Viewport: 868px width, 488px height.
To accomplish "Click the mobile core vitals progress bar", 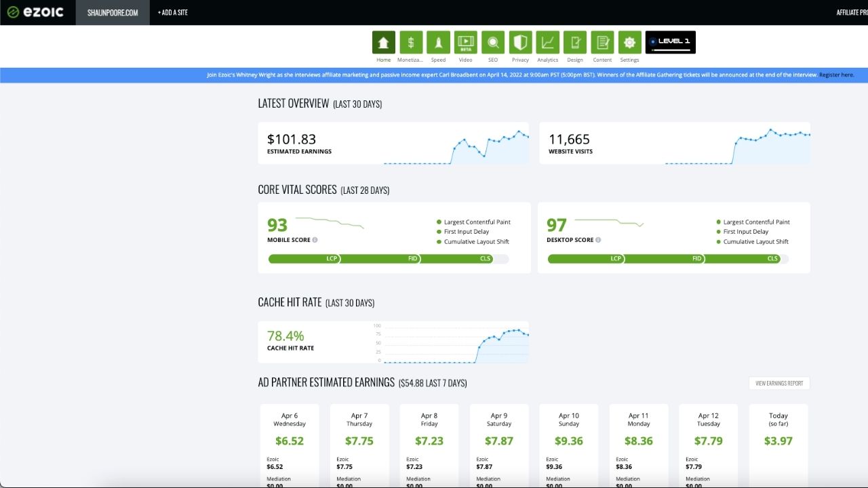I will 388,259.
